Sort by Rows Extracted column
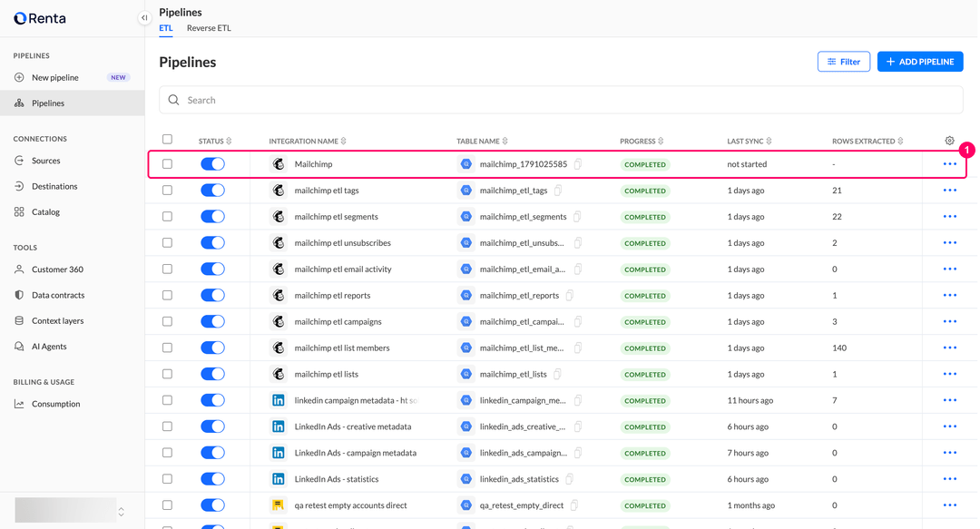 (867, 142)
